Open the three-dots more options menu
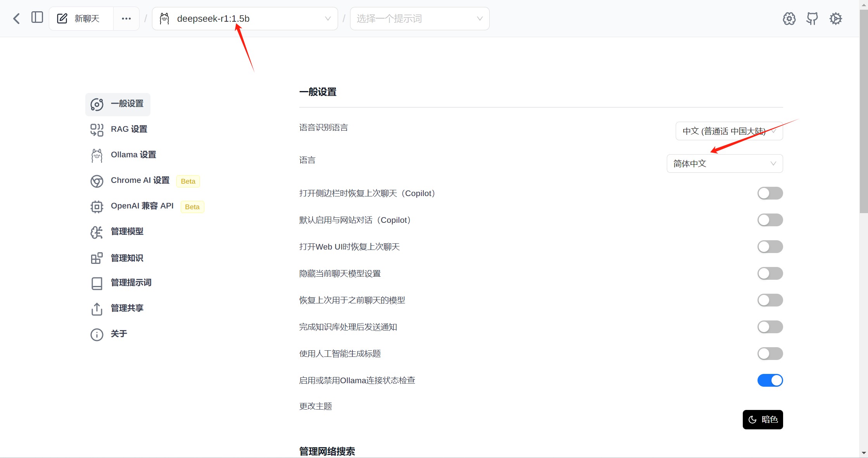Screen dimensions: 868x458 tap(126, 19)
